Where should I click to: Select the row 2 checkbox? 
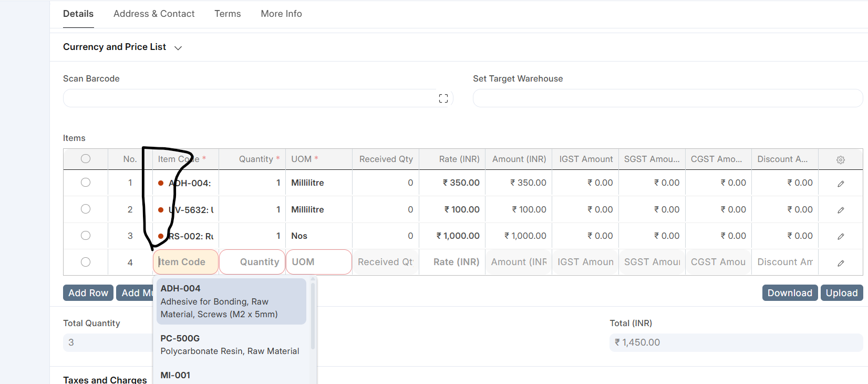(86, 209)
